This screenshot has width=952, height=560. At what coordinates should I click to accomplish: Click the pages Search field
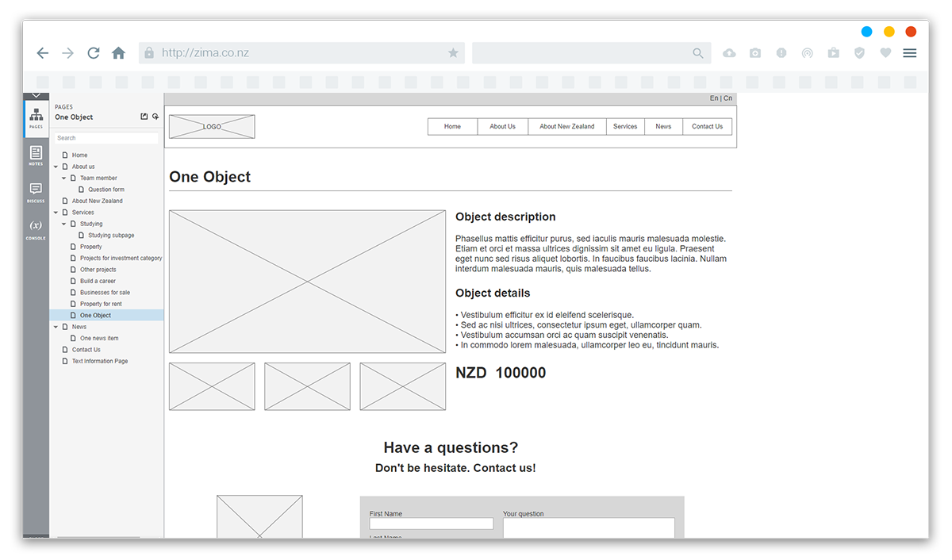[106, 138]
